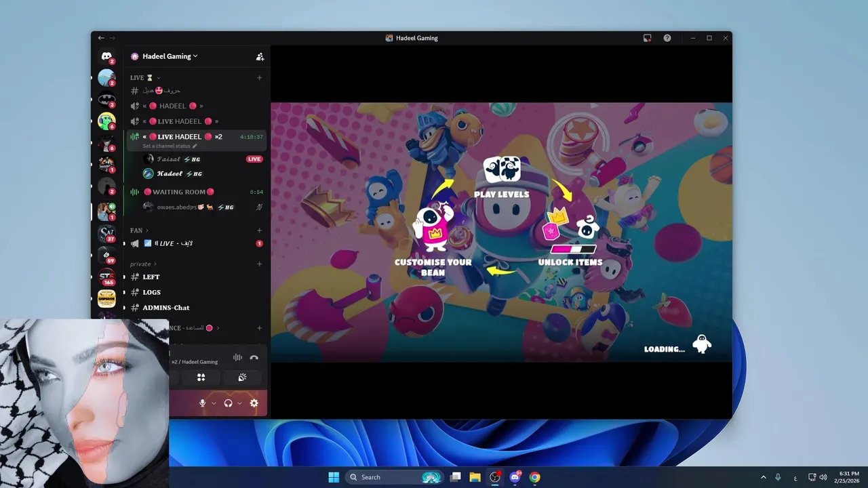Open Discord from the Windows taskbar
Image resolution: width=868 pixels, height=488 pixels.
point(515,477)
